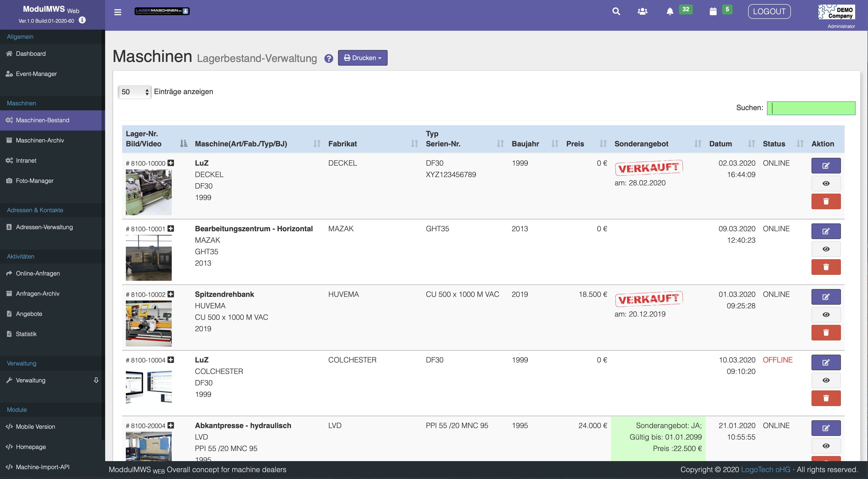
Task: Delete machine 8100-10001 entry
Action: pyautogui.click(x=826, y=267)
